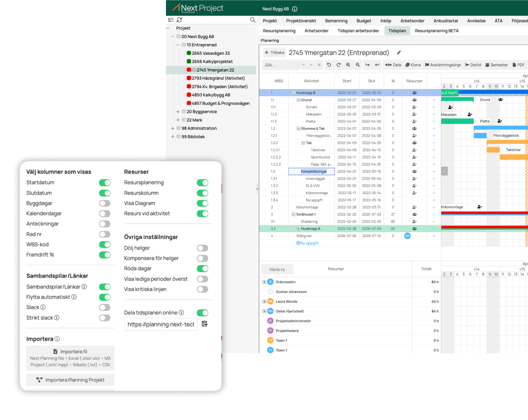Outdent the task with left arrow icon
This screenshot has height=420, width=528.
[377, 65]
